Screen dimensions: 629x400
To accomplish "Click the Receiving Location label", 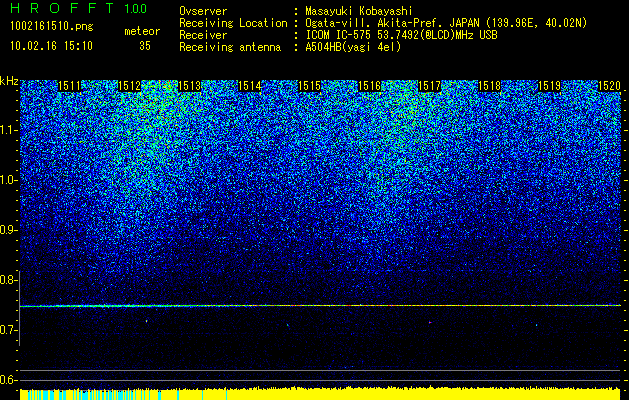I will click(233, 23).
